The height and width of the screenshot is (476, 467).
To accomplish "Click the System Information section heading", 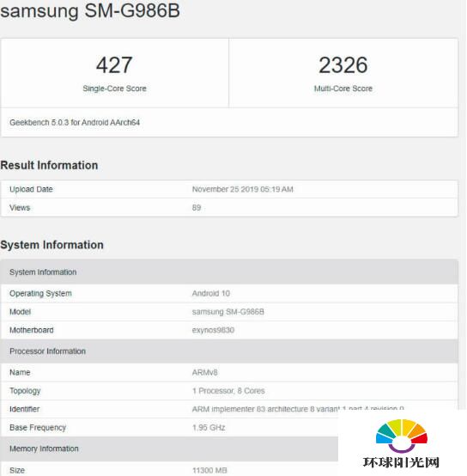I will tap(52, 245).
